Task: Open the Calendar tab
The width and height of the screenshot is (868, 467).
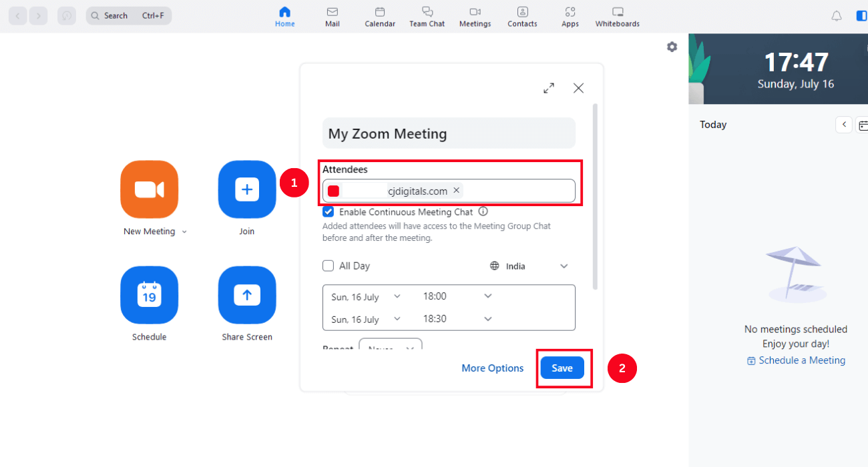Action: (380, 17)
